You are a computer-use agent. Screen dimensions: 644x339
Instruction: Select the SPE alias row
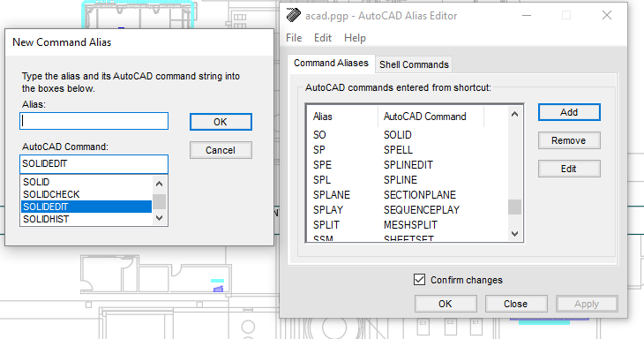pos(408,165)
